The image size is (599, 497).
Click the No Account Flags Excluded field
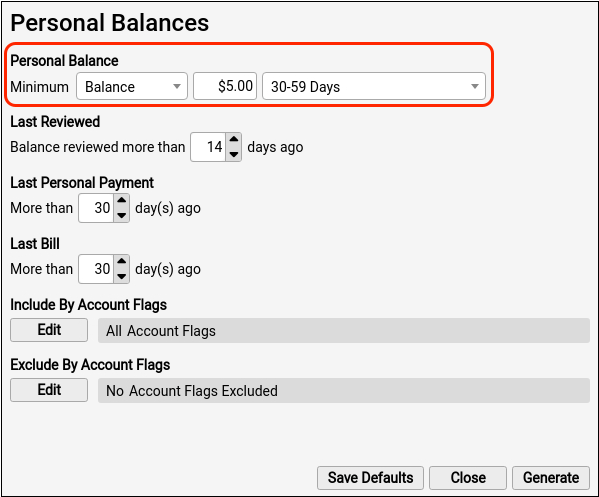tap(344, 390)
